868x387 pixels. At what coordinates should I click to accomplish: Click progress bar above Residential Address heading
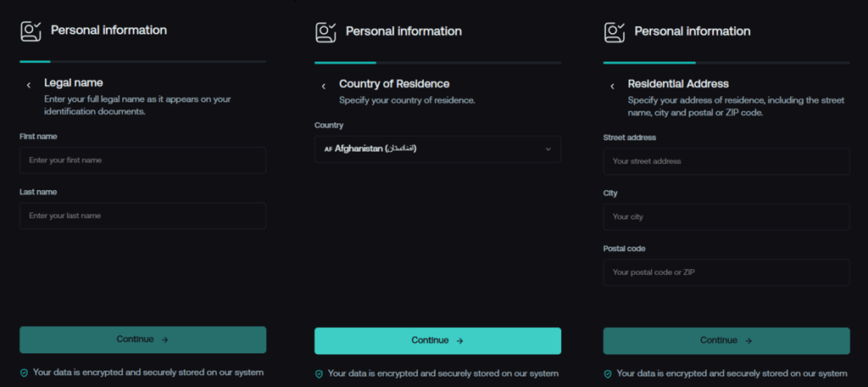pyautogui.click(x=726, y=63)
